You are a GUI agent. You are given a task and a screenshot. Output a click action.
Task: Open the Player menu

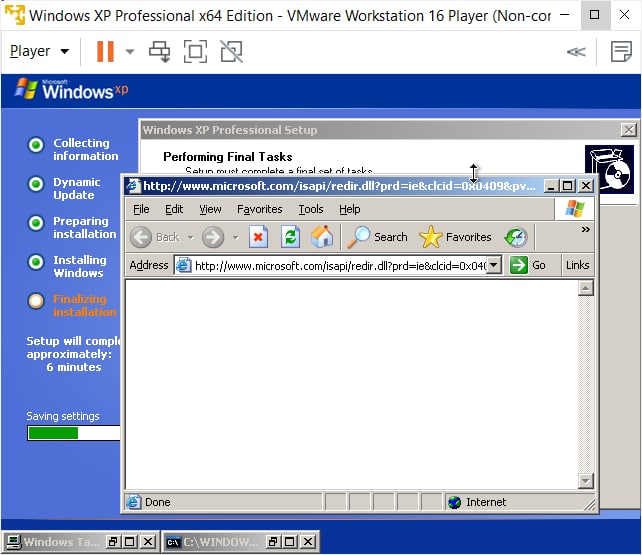click(39, 51)
